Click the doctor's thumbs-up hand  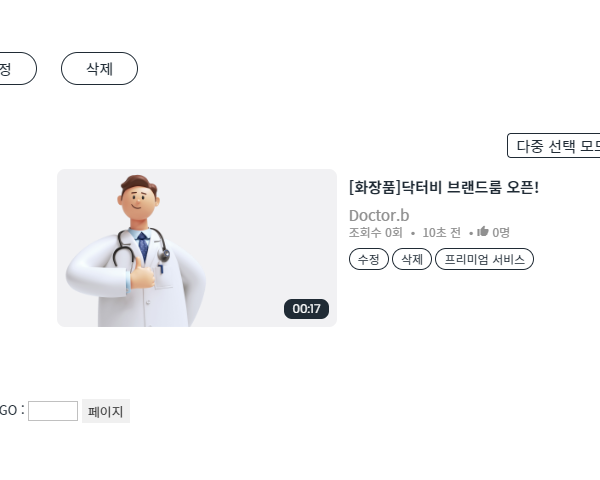(142, 275)
